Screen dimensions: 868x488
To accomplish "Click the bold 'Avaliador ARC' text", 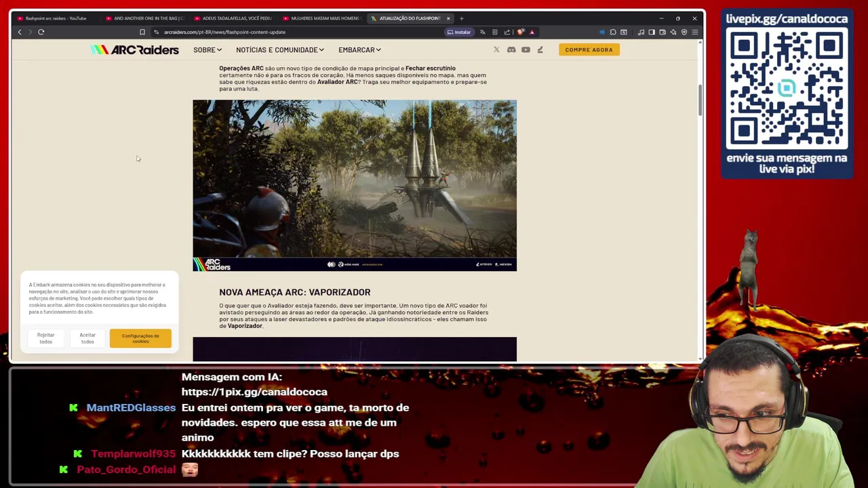I will click(338, 82).
